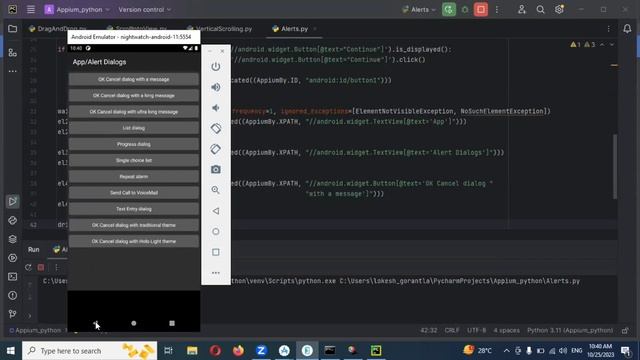Open Run panel more options menu
The image size is (640, 360).
point(56,267)
